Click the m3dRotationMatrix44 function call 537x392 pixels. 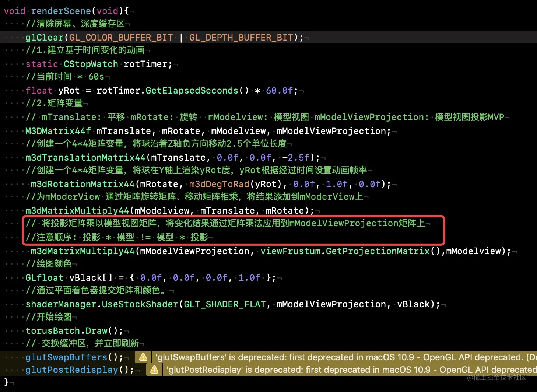[83, 184]
